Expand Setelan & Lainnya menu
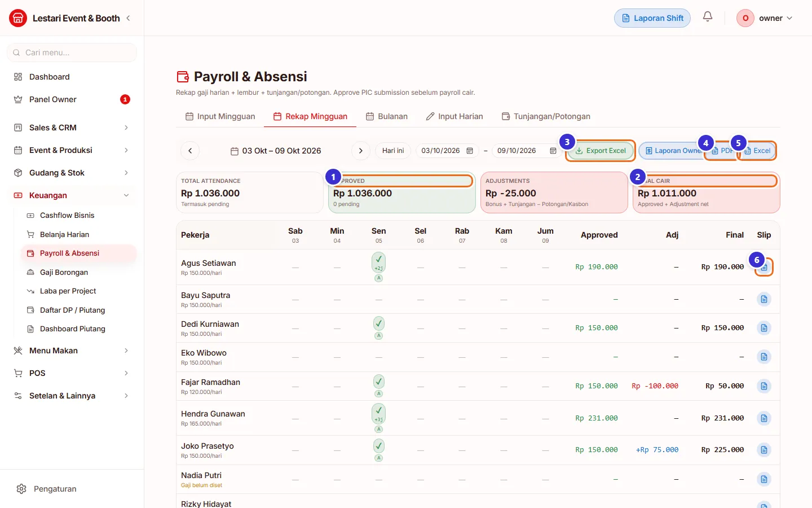Image resolution: width=812 pixels, height=508 pixels. point(72,396)
